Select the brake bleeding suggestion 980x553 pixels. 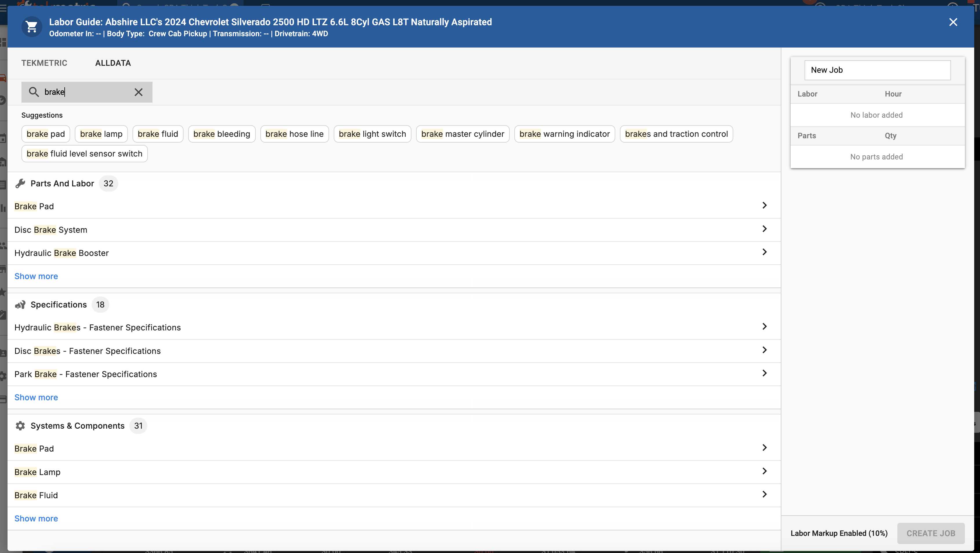click(222, 134)
